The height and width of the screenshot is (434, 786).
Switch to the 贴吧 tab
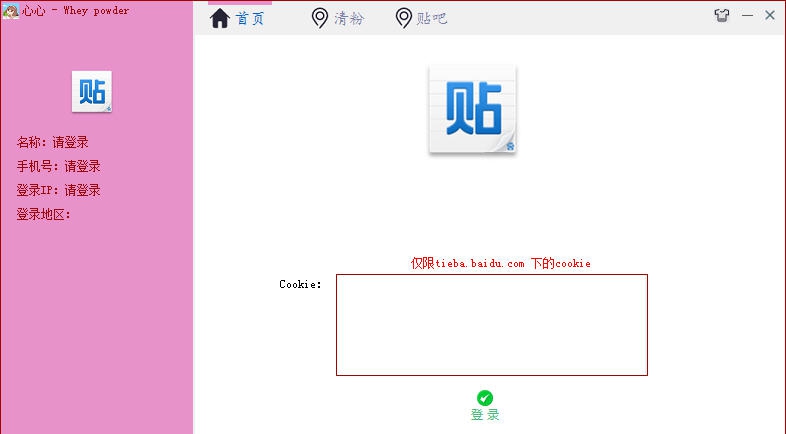tap(421, 19)
